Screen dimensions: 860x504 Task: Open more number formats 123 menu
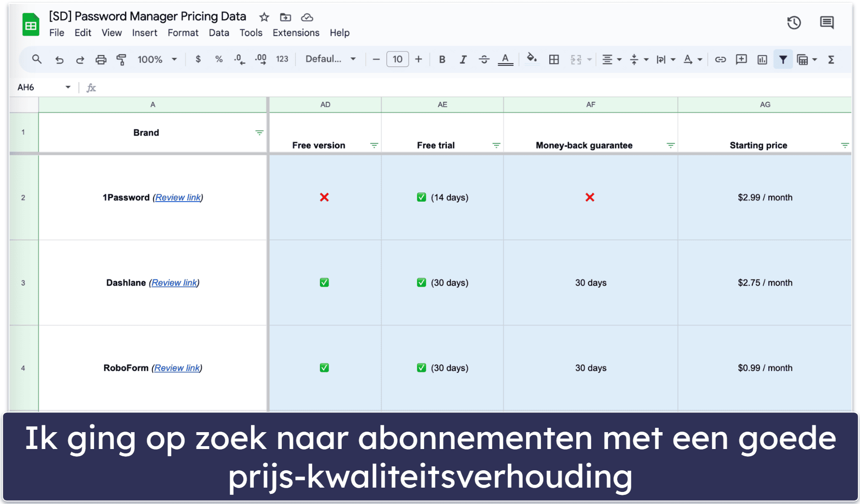point(282,59)
